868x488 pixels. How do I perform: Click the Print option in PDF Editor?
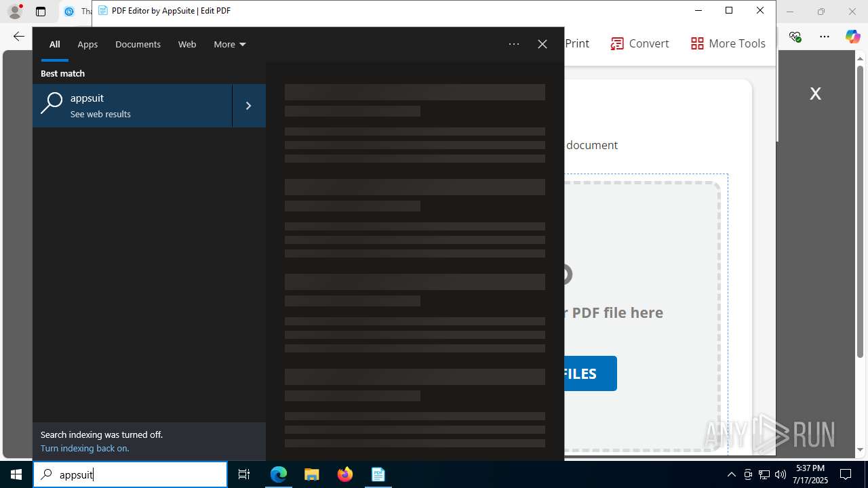[577, 43]
